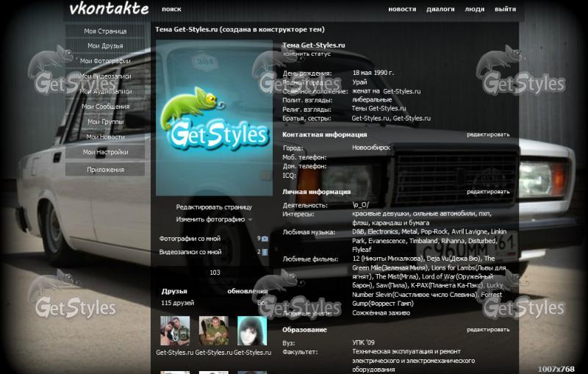
Task: Open новости in the top navigation
Action: click(x=402, y=10)
